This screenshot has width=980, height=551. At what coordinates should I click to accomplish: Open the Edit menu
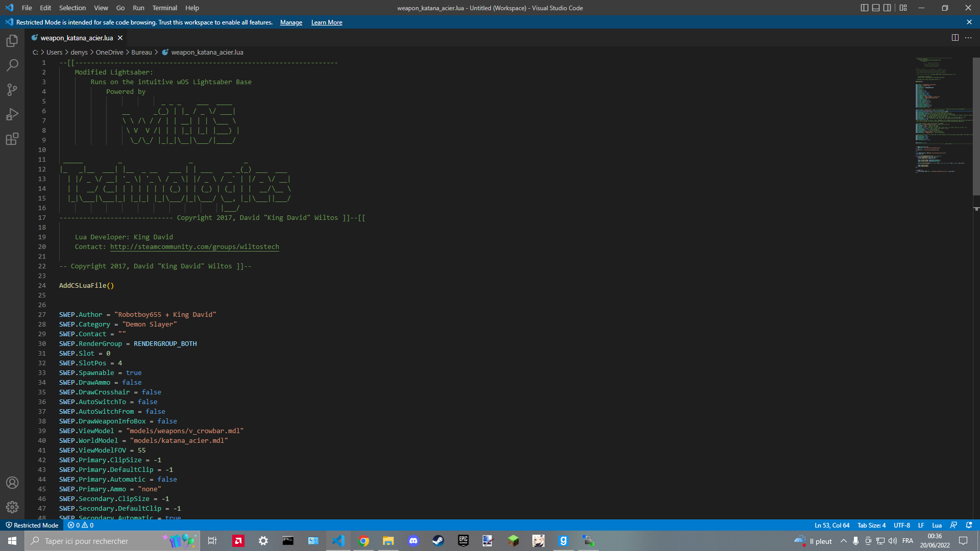[45, 8]
